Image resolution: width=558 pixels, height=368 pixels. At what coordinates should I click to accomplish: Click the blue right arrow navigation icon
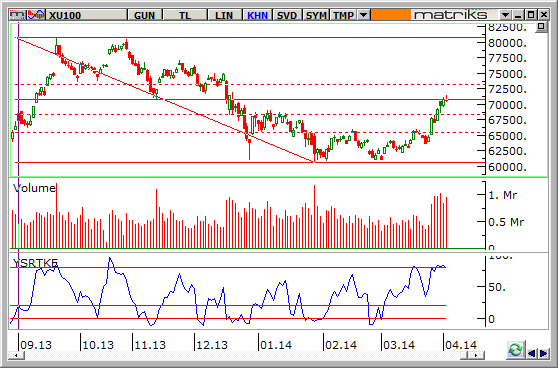[543, 353]
